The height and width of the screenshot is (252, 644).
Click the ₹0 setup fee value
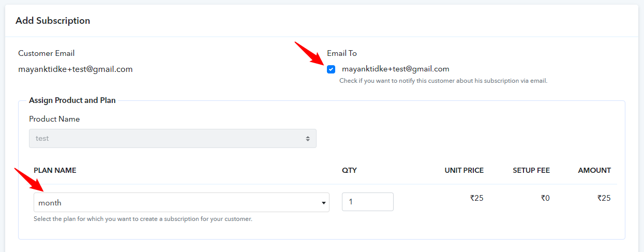tap(545, 198)
